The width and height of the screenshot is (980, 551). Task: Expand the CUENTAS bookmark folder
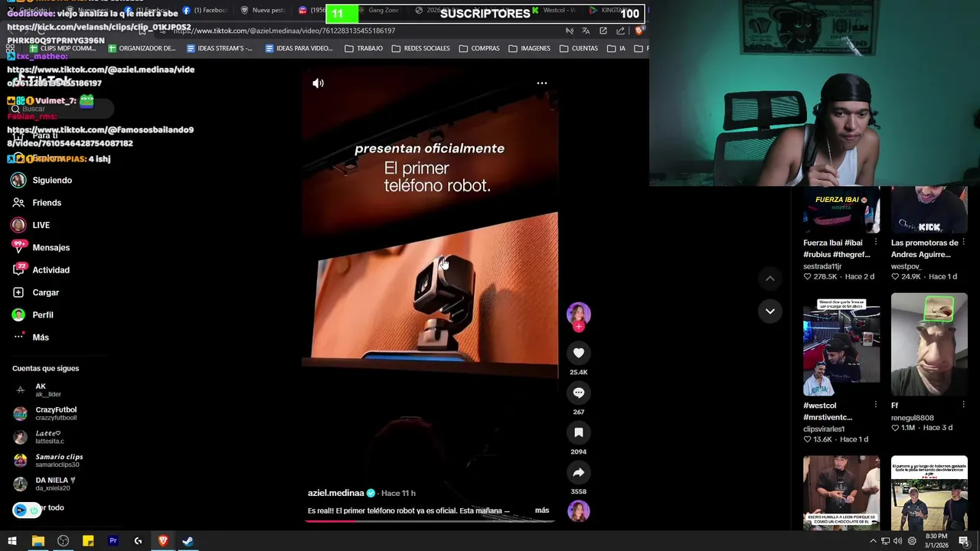click(579, 48)
